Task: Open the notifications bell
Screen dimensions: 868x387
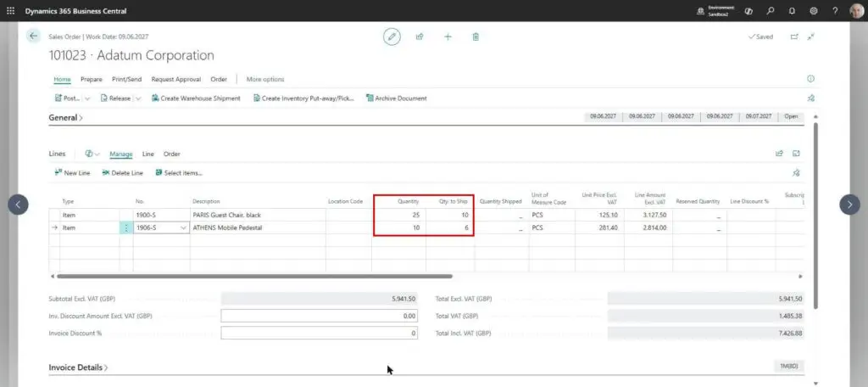Action: [x=792, y=10]
